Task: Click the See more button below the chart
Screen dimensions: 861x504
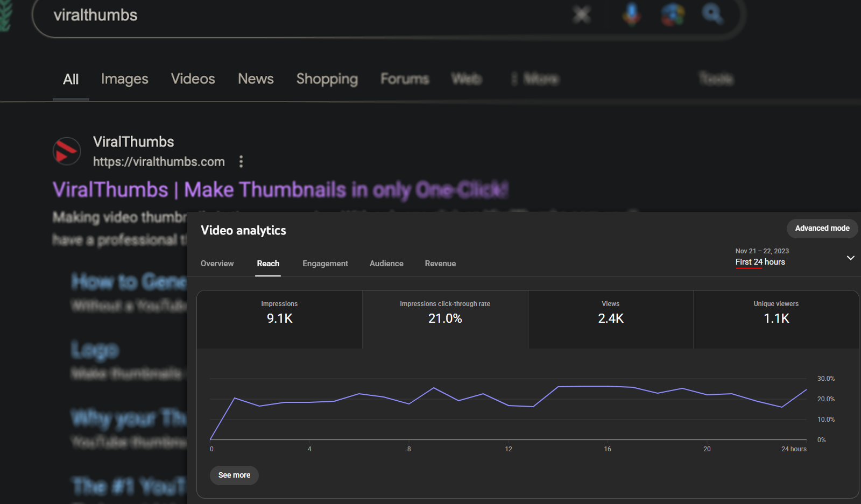Action: [x=234, y=475]
